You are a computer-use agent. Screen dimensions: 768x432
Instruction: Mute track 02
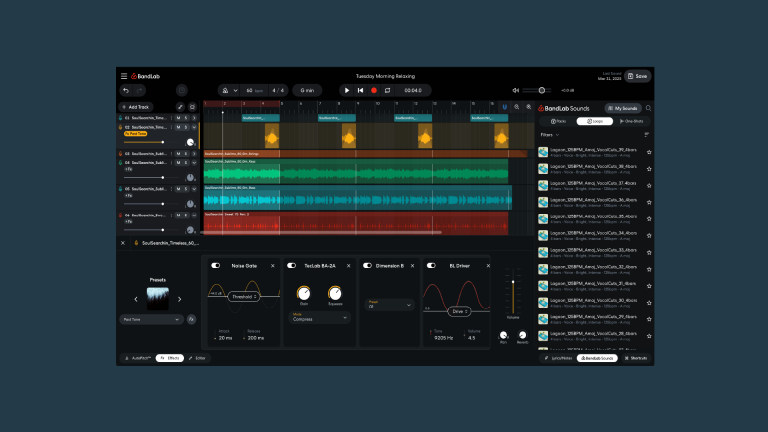tap(178, 127)
